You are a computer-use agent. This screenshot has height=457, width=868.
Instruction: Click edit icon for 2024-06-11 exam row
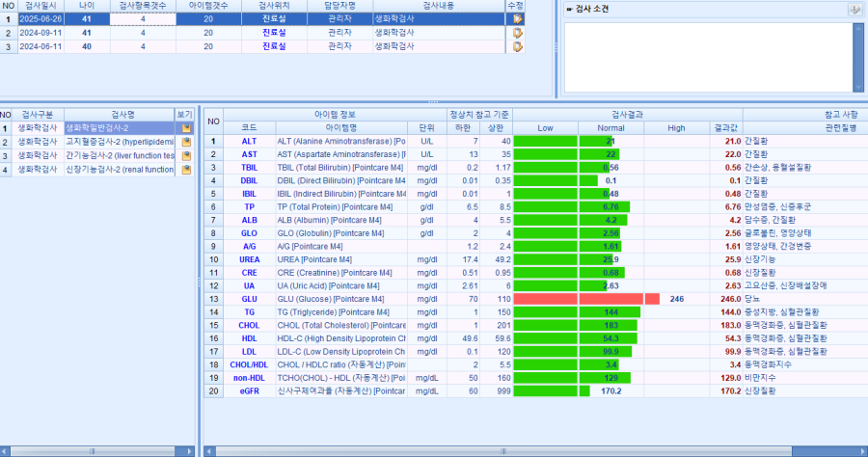coord(518,45)
